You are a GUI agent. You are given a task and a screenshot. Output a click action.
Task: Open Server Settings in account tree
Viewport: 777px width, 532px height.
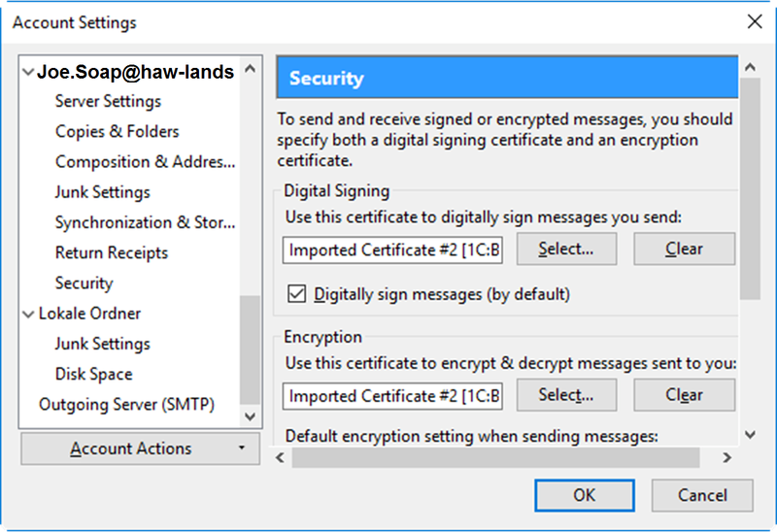point(108,101)
